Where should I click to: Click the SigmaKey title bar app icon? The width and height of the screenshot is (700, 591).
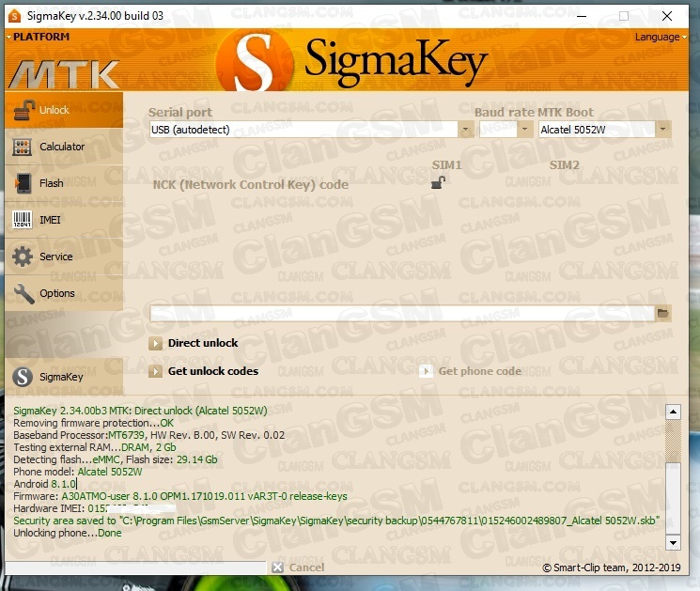[15, 16]
